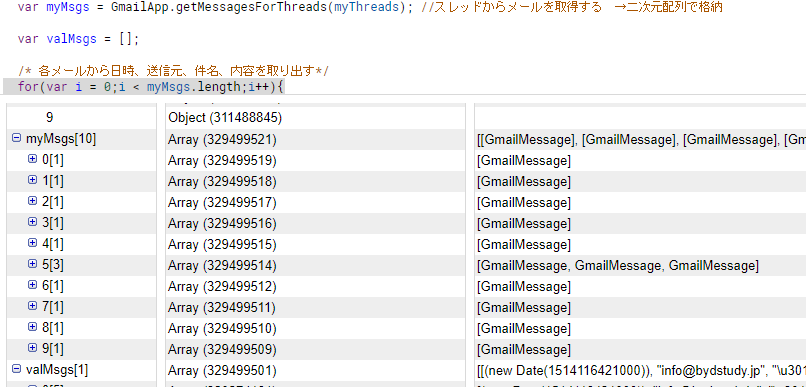Click GmailApp.getMessagesForThreads in the code
This screenshot has width=806, height=387.
[x=218, y=7]
